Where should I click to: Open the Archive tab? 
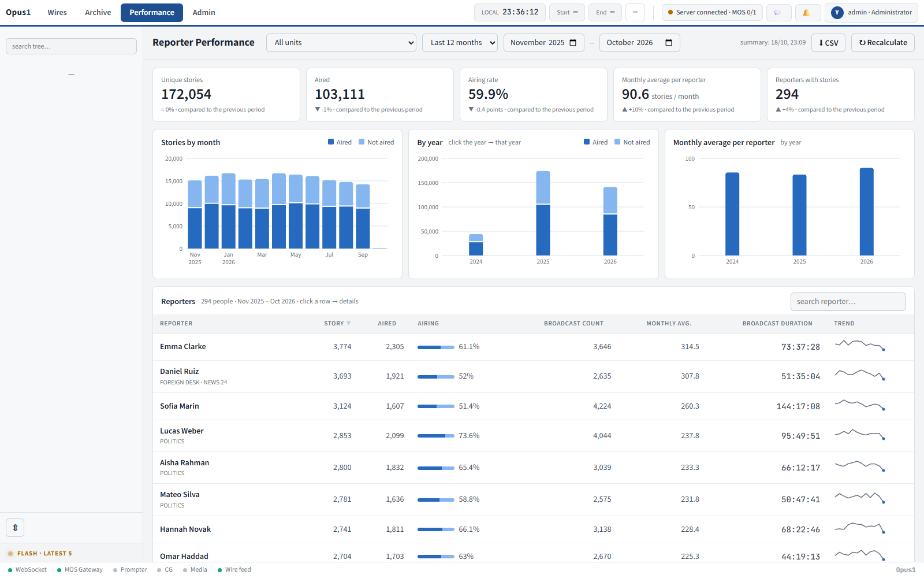[98, 12]
